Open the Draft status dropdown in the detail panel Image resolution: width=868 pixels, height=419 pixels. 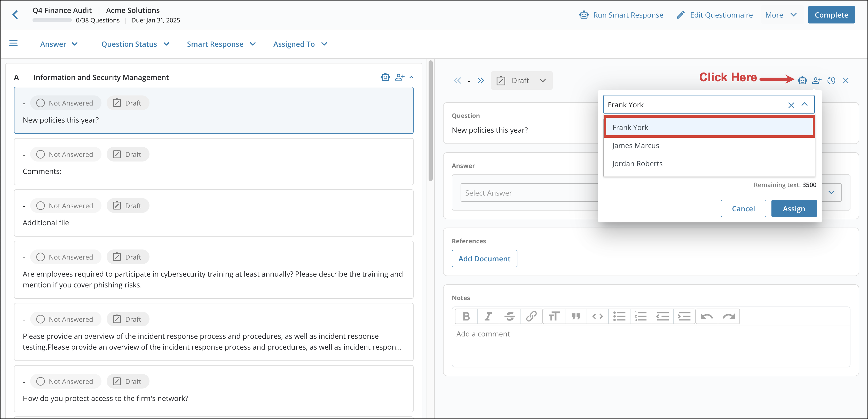521,80
